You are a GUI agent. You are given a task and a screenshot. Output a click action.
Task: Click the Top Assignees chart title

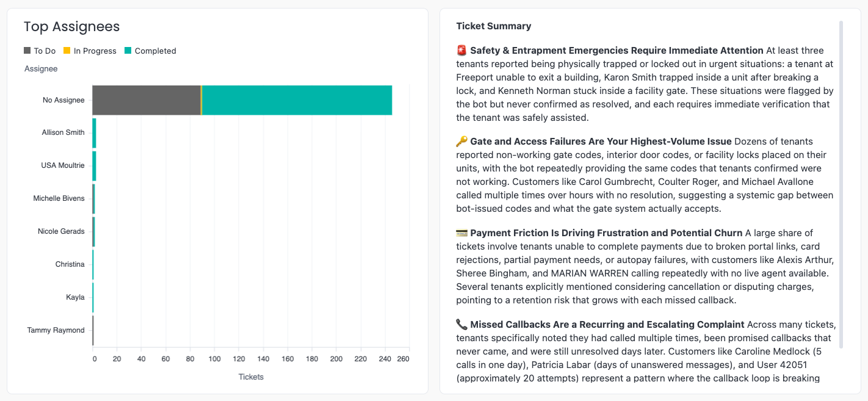pos(71,26)
